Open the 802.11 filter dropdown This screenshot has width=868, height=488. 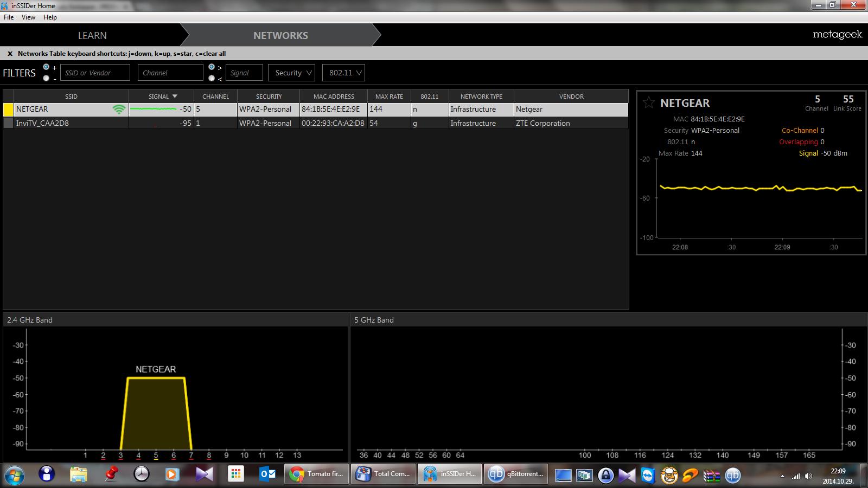click(343, 73)
